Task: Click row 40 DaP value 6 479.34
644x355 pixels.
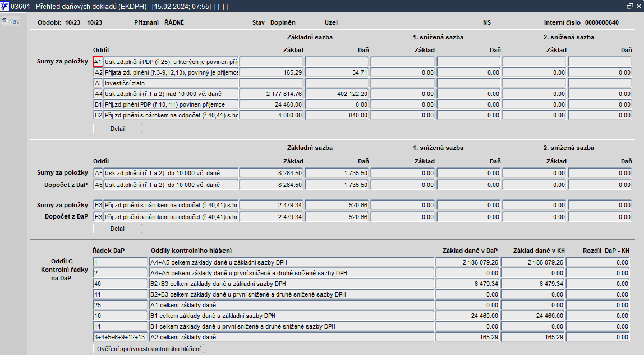Action: pos(467,284)
